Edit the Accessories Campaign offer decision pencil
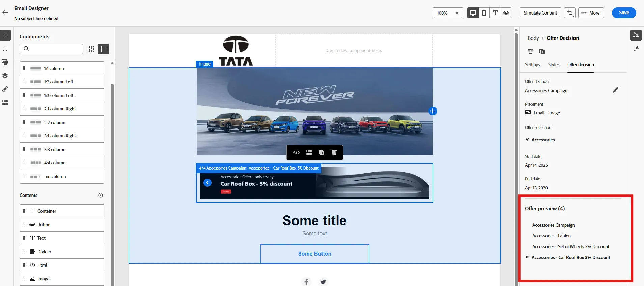The image size is (644, 286). coord(616,90)
